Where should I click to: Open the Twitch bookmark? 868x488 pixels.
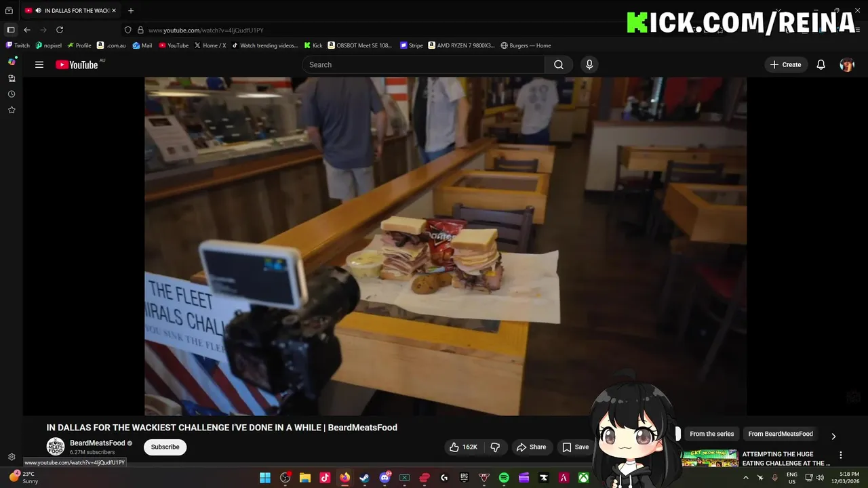pyautogui.click(x=18, y=45)
